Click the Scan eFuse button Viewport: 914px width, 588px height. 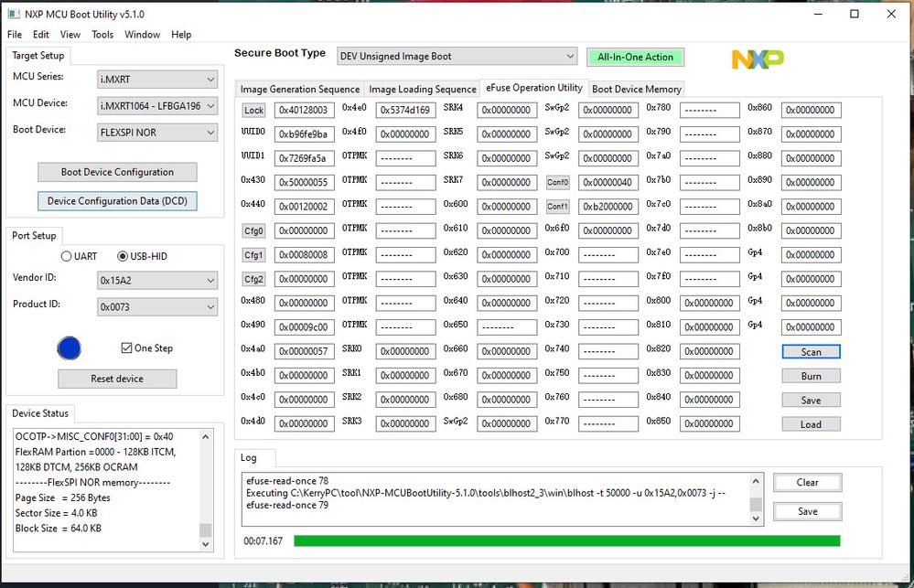point(811,352)
